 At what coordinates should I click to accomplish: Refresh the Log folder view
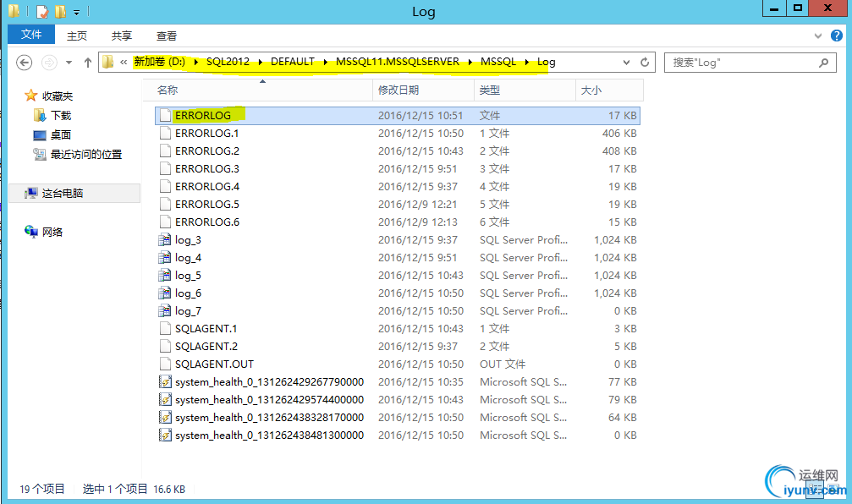coord(645,62)
